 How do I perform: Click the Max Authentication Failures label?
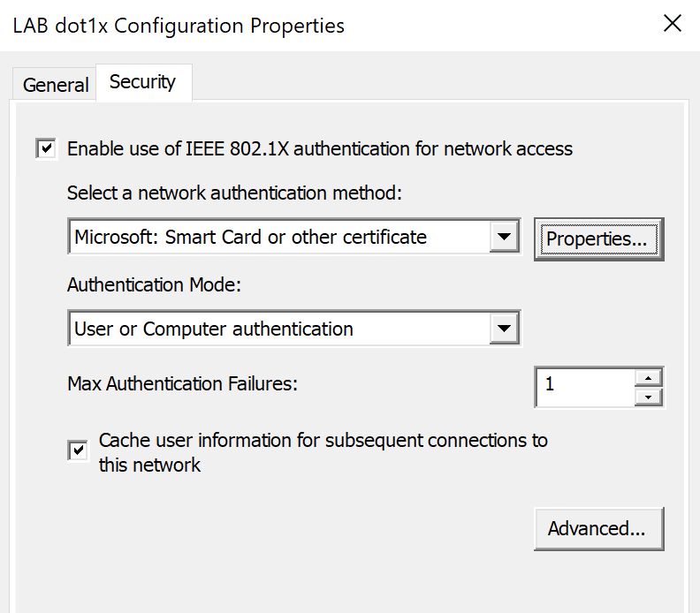coord(182,384)
